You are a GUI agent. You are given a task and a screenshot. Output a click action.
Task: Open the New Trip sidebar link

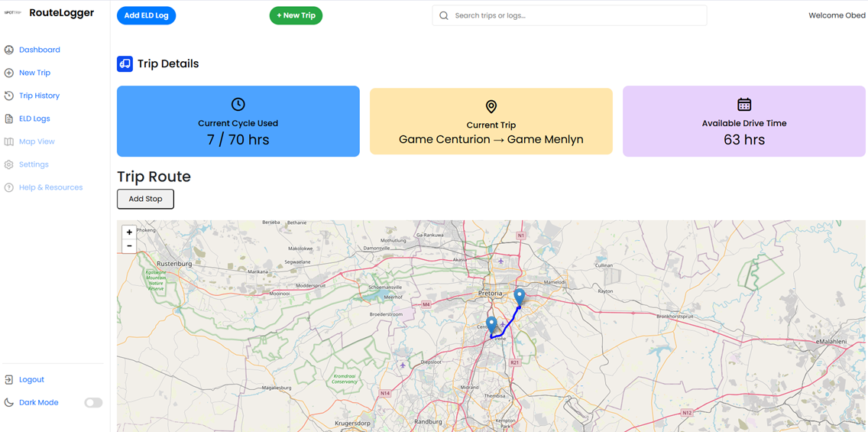click(x=34, y=73)
